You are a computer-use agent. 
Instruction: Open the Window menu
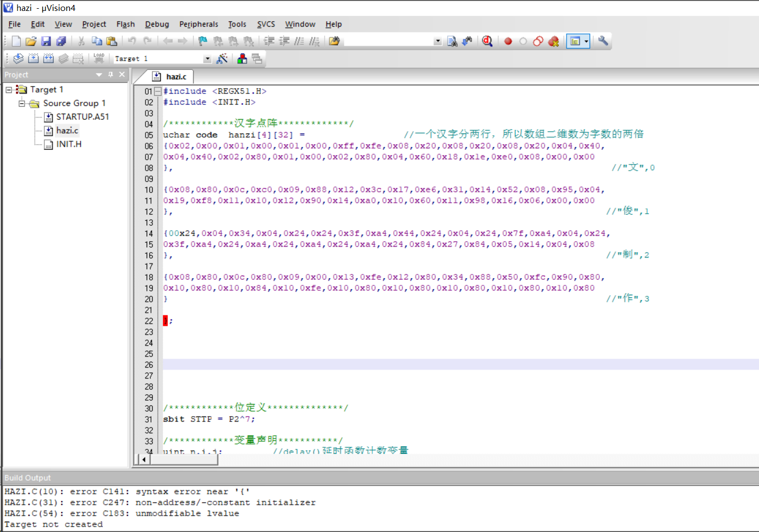(x=300, y=24)
